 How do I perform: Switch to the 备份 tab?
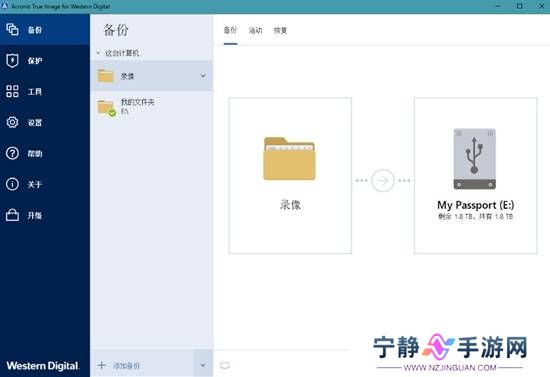[230, 30]
